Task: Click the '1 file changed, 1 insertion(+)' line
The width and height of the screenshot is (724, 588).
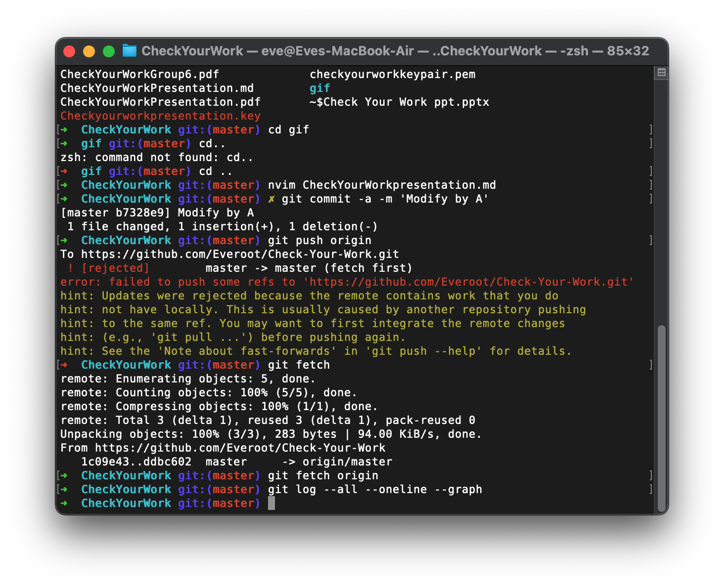Action: (223, 227)
